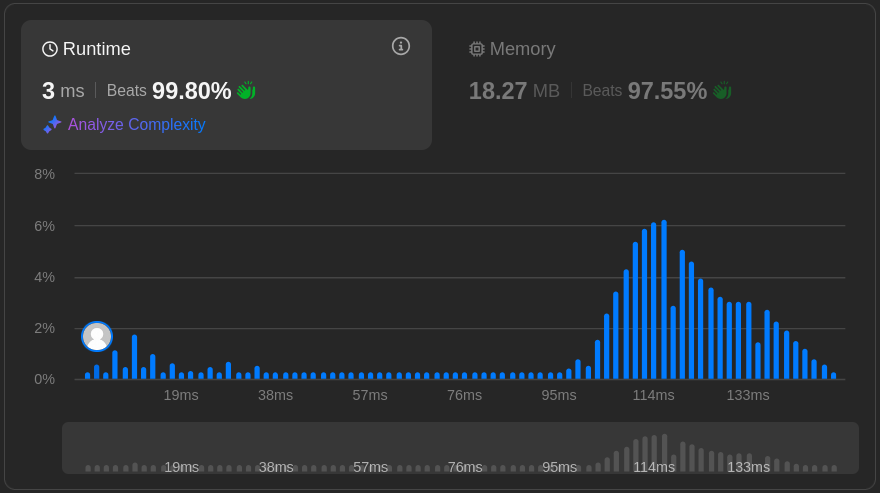Click the 18.27 MB memory value
This screenshot has height=493, width=880.
514,90
